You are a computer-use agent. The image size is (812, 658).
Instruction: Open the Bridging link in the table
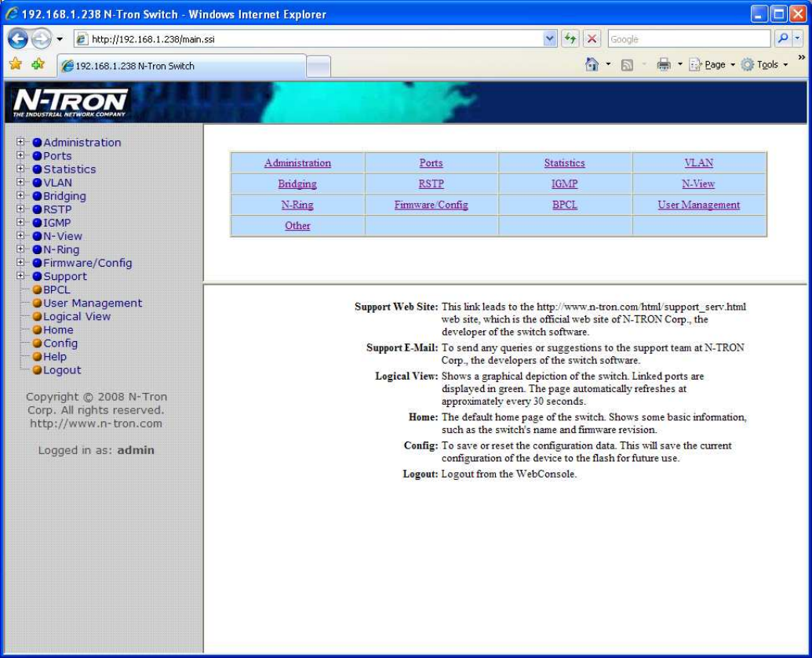297,184
